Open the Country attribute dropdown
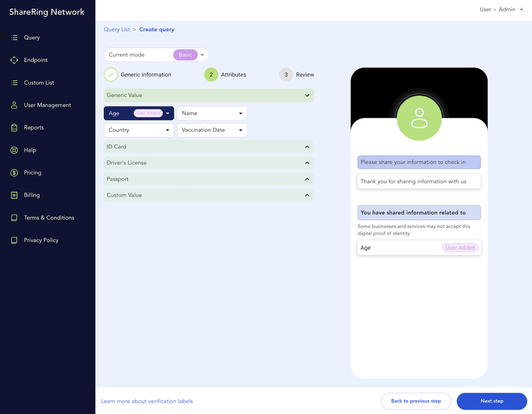The width and height of the screenshot is (532, 414). click(x=139, y=130)
